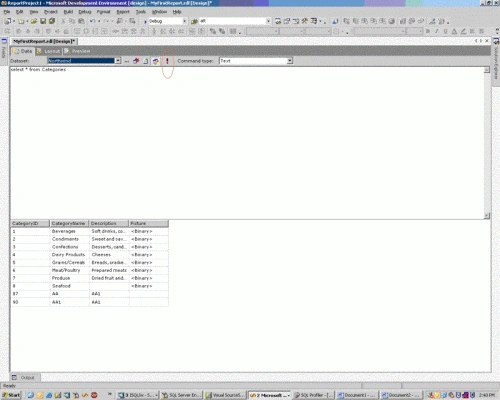Click the Picture column header

coord(148,223)
